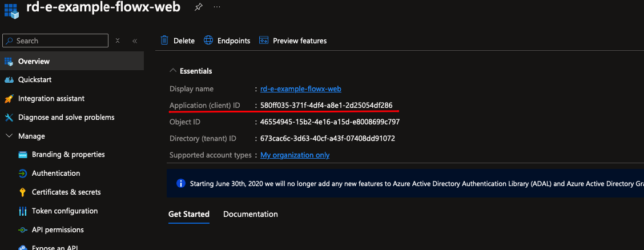The width and height of the screenshot is (644, 250).
Task: Click the Token configuration icon
Action: tap(23, 211)
